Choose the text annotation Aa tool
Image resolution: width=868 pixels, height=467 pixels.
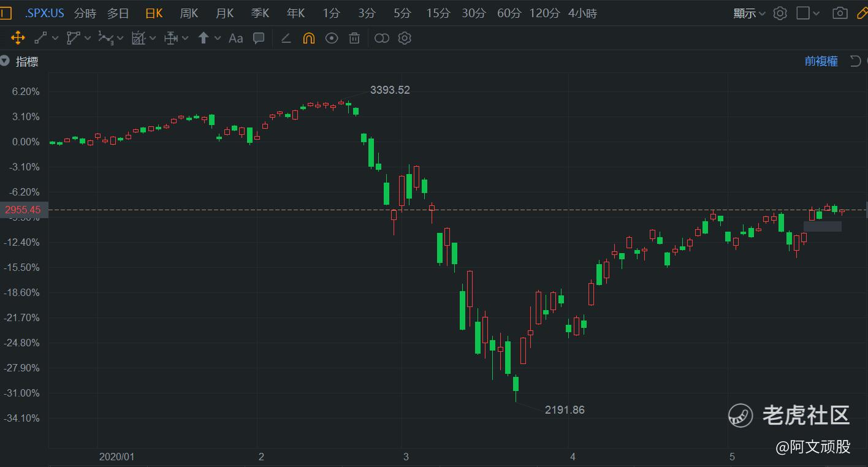235,38
